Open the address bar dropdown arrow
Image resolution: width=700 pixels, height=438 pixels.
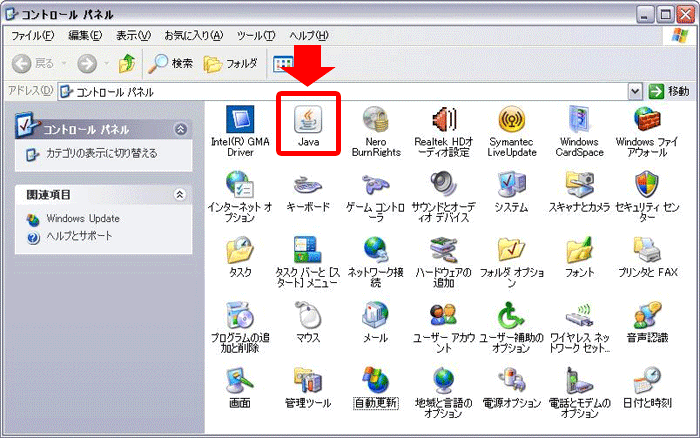point(635,92)
